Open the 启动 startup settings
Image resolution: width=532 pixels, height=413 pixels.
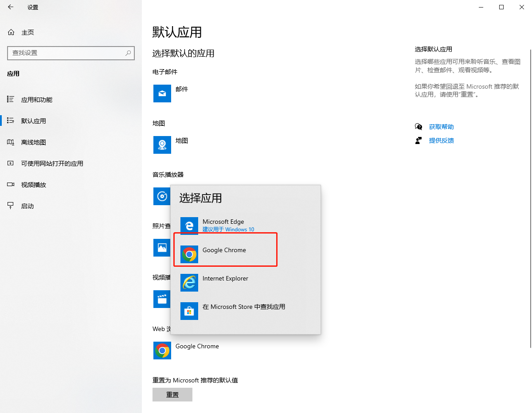click(27, 206)
